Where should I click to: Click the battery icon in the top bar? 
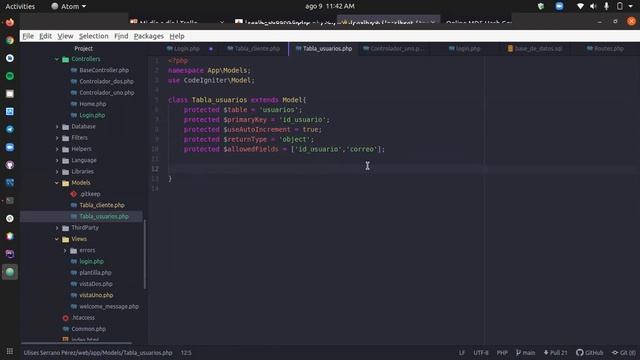coord(620,6)
